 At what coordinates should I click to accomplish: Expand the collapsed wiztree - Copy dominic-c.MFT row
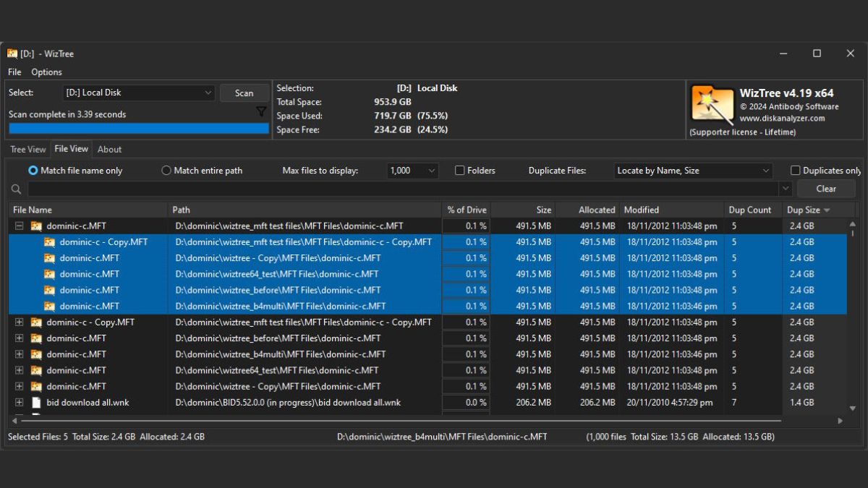click(x=20, y=386)
